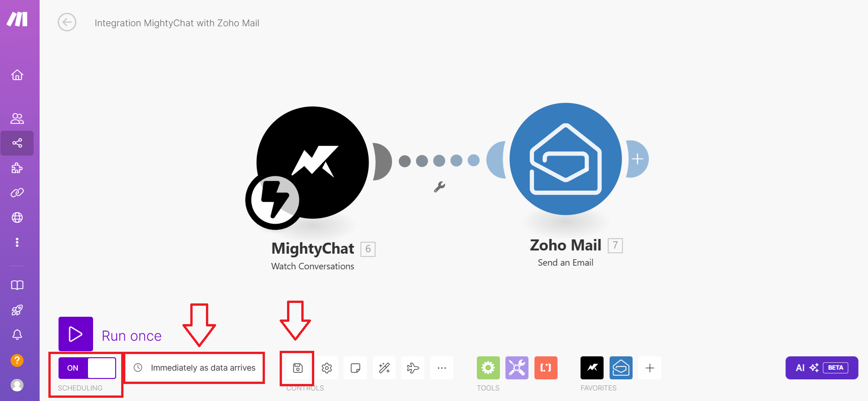Toggle the scheduling ON switch
Viewport: 868px width, 401px height.
point(87,368)
